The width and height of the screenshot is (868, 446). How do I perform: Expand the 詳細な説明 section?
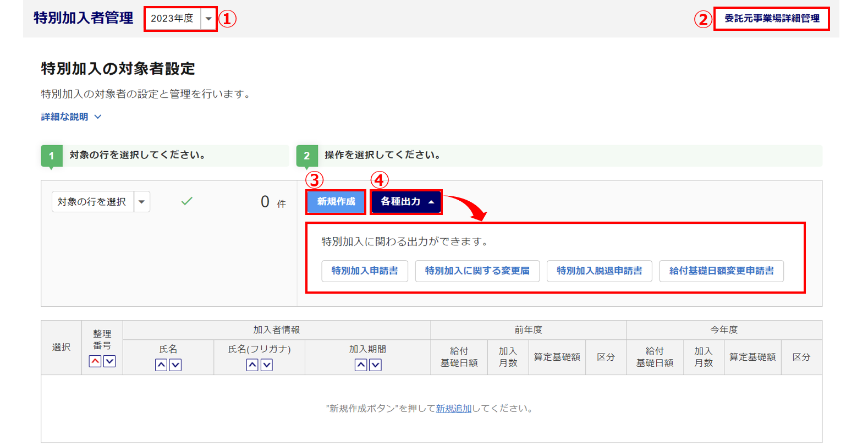(71, 117)
